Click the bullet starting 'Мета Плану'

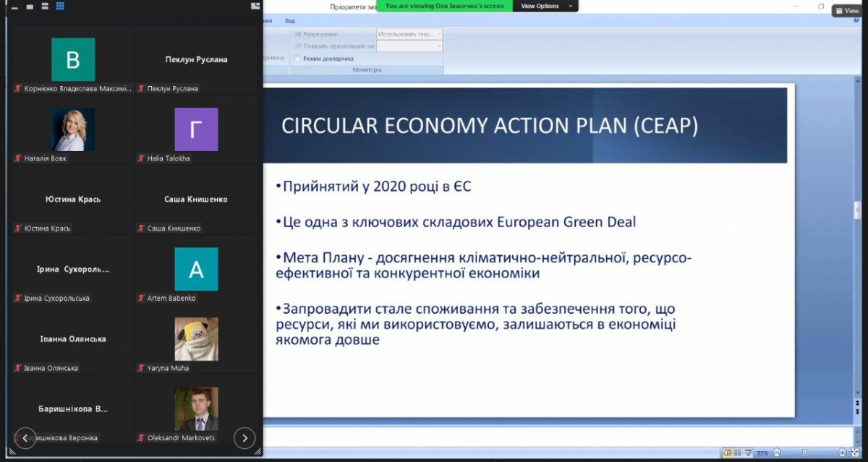pos(484,265)
